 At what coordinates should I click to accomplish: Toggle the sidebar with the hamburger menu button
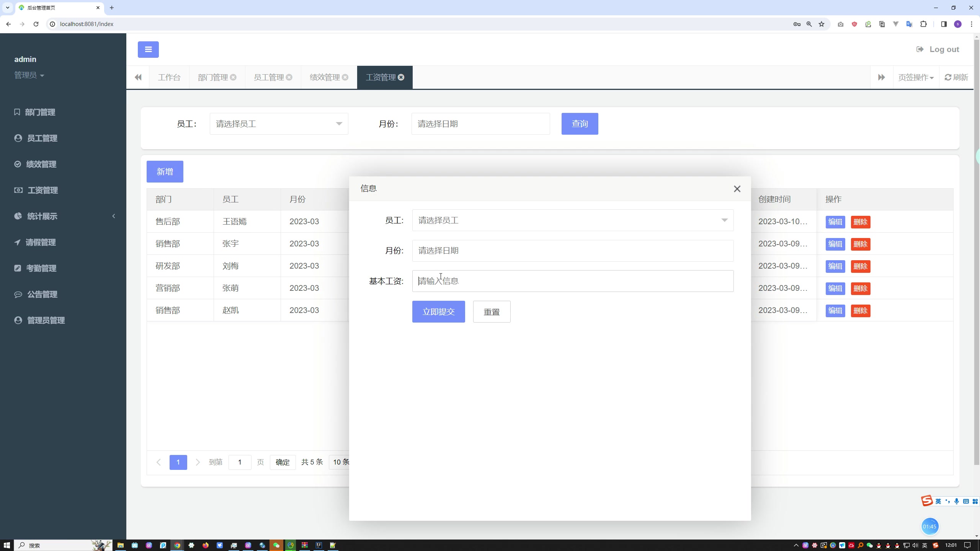click(148, 49)
